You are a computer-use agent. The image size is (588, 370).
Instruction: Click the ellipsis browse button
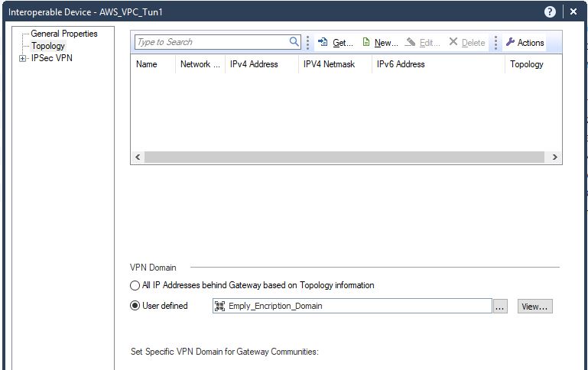pyautogui.click(x=500, y=307)
